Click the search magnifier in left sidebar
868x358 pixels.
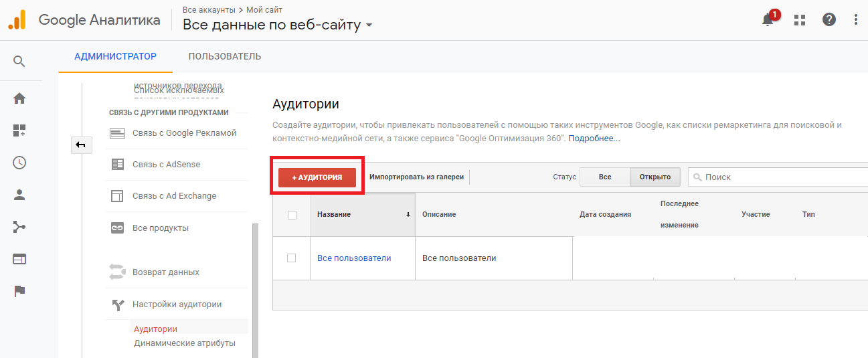(x=19, y=62)
